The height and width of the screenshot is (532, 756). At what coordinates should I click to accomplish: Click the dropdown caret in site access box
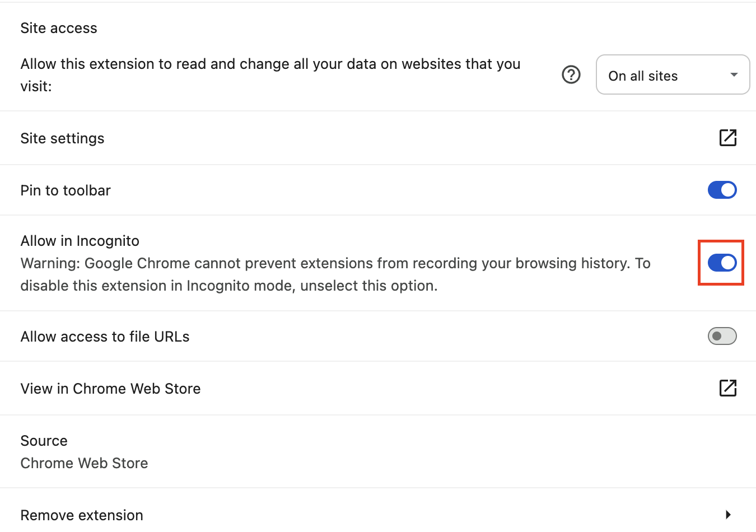[x=734, y=75]
